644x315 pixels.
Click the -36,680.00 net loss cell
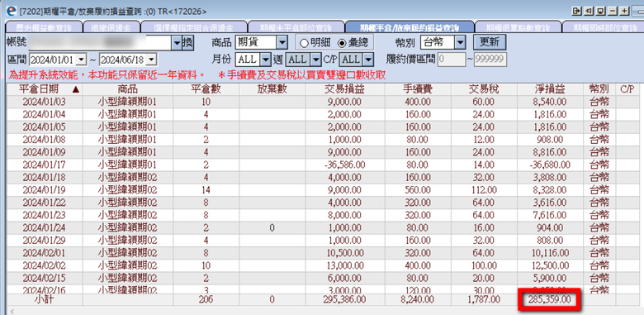click(x=551, y=165)
